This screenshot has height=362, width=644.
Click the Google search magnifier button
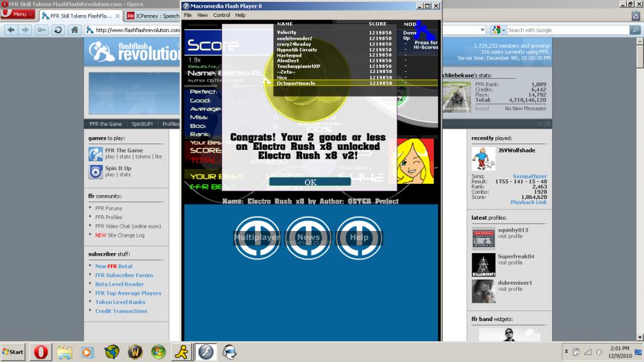pyautogui.click(x=637, y=30)
